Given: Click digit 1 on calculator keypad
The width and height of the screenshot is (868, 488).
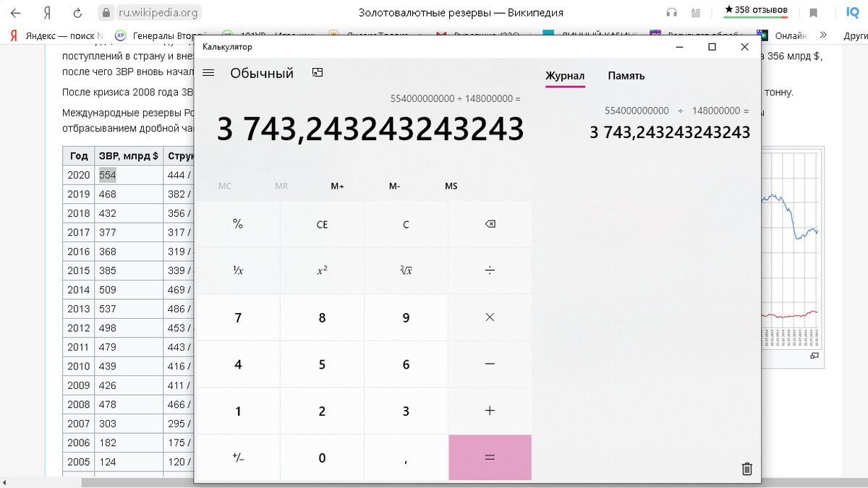Looking at the screenshot, I should pos(238,411).
